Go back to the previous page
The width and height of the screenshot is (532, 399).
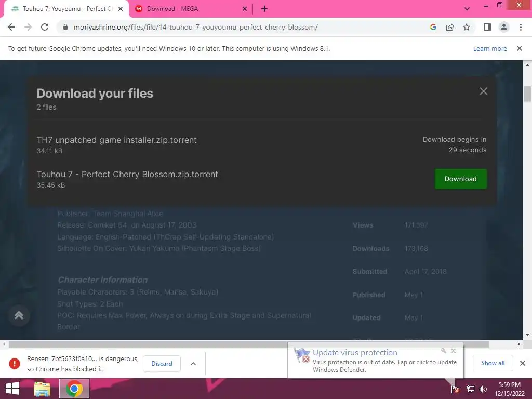(11, 27)
